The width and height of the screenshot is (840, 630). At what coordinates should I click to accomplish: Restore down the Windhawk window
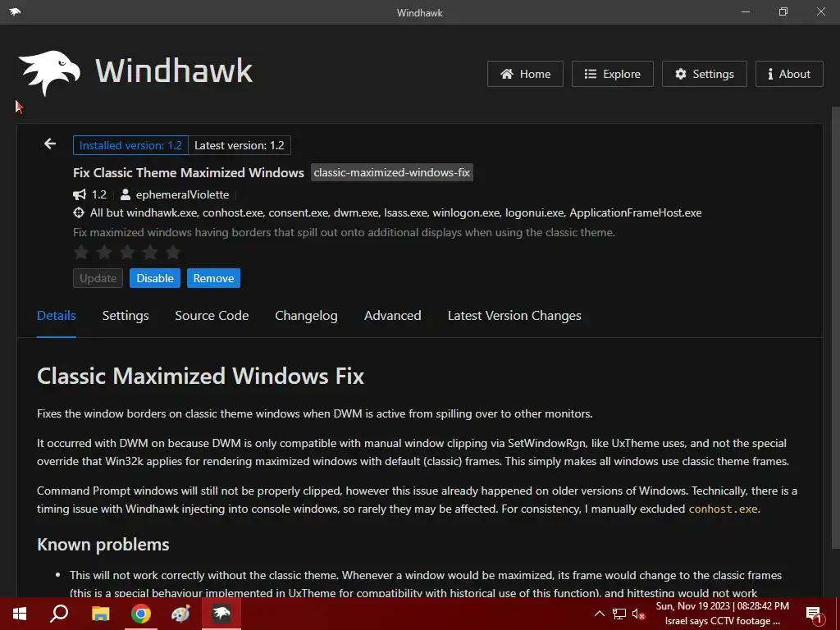point(783,11)
